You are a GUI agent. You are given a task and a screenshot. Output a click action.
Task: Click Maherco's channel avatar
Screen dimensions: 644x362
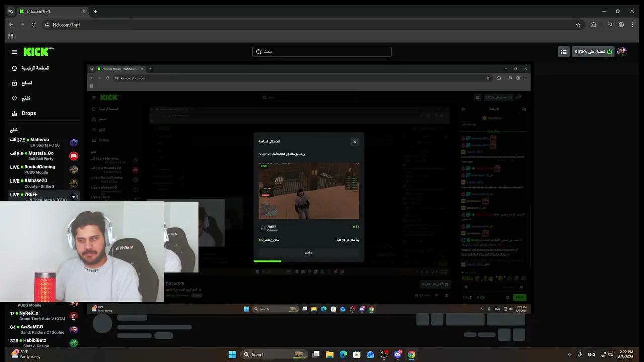[x=74, y=142]
